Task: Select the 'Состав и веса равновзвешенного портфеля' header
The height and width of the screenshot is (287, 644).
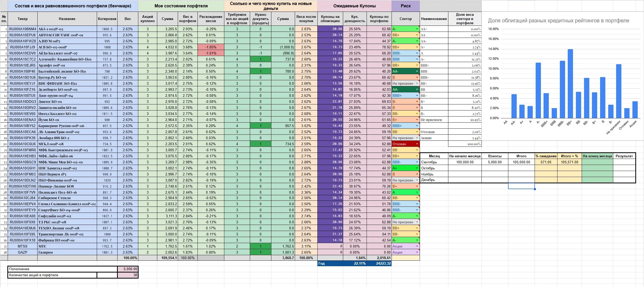Action: tap(73, 6)
